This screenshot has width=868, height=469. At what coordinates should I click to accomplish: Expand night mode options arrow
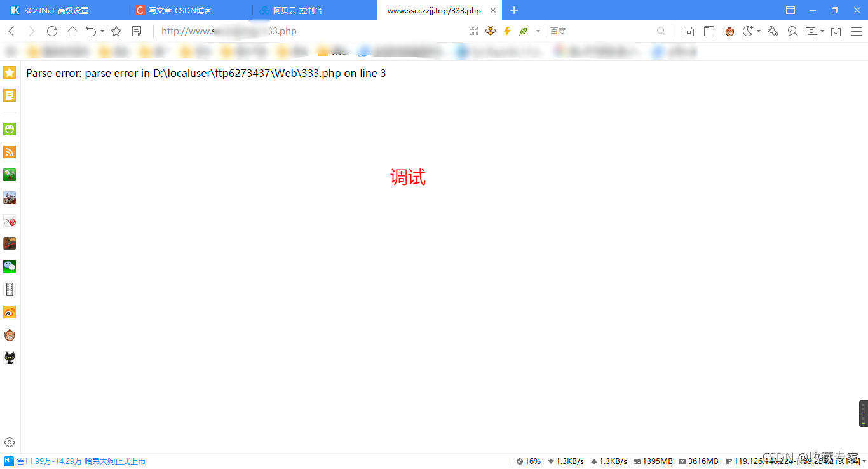click(759, 31)
